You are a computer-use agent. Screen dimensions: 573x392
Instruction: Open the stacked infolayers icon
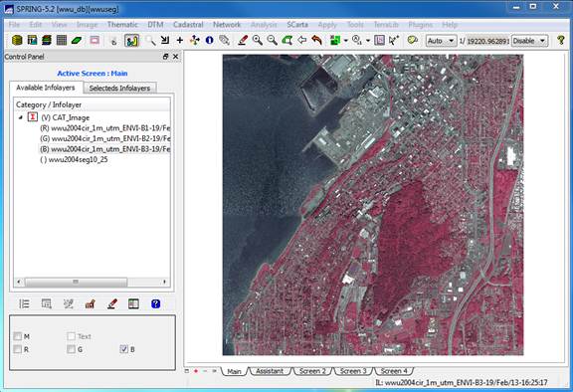click(47, 40)
